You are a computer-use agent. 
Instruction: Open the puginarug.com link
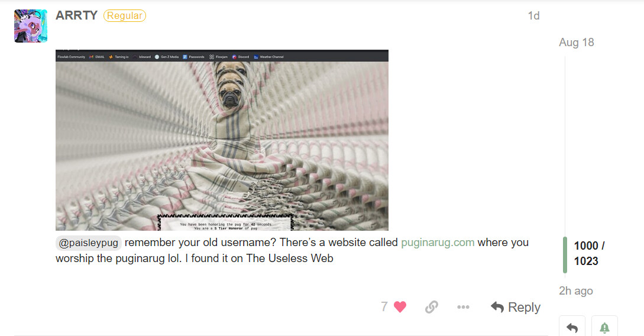(438, 243)
